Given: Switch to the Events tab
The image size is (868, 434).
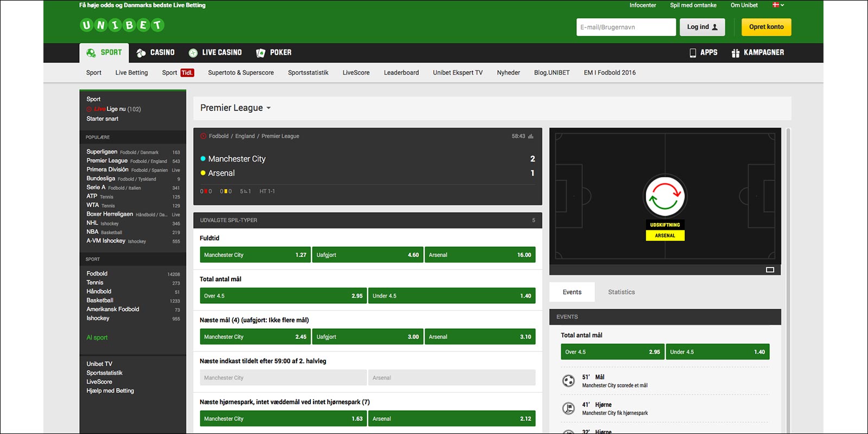Looking at the screenshot, I should (572, 292).
